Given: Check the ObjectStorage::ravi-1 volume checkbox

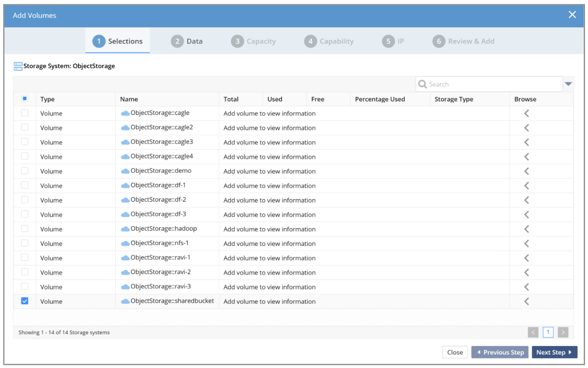Looking at the screenshot, I should pyautogui.click(x=25, y=257).
